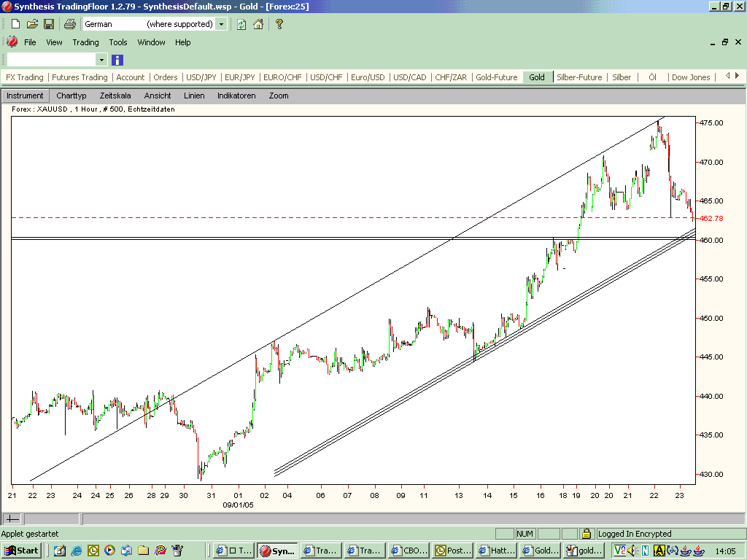Click the padlock icon in status bar
747x560 pixels.
point(587,534)
